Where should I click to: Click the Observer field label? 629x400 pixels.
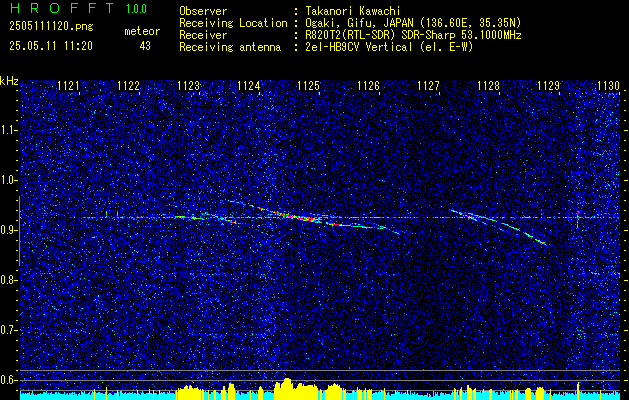pos(203,11)
